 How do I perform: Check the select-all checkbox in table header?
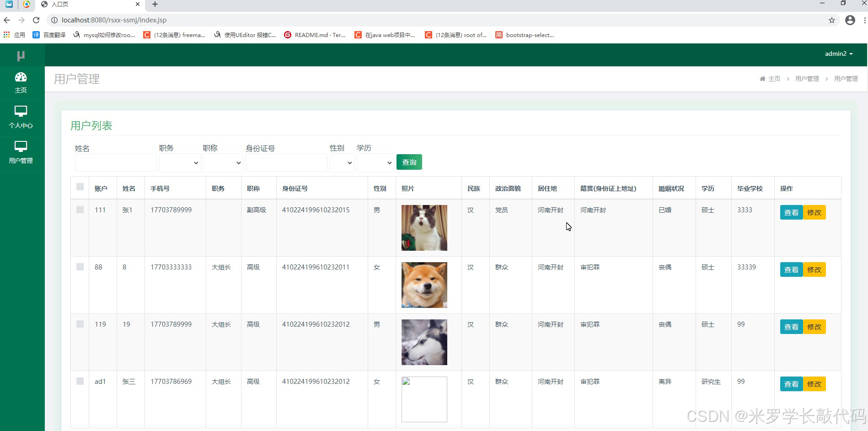point(80,187)
